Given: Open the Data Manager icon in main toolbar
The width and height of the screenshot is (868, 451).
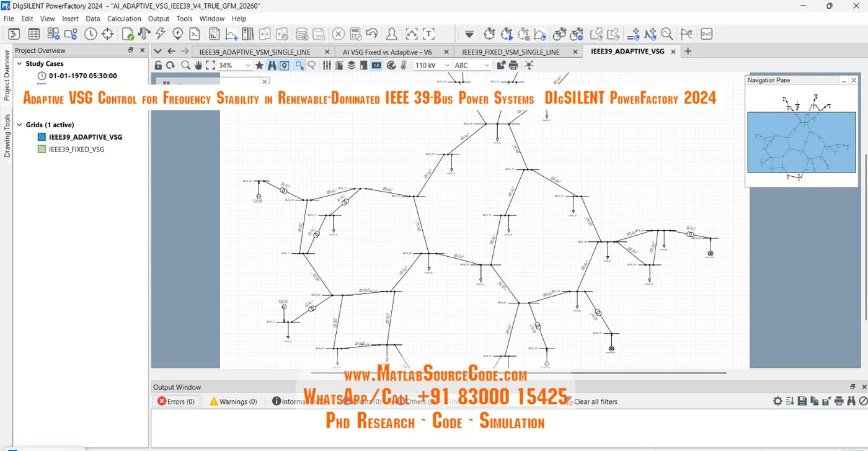Looking at the screenshot, I should pyautogui.click(x=14, y=34).
